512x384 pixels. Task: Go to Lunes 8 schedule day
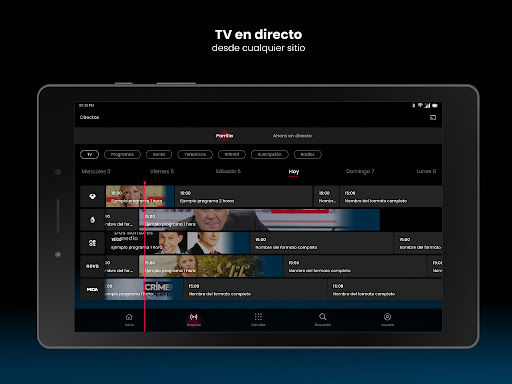point(426,171)
